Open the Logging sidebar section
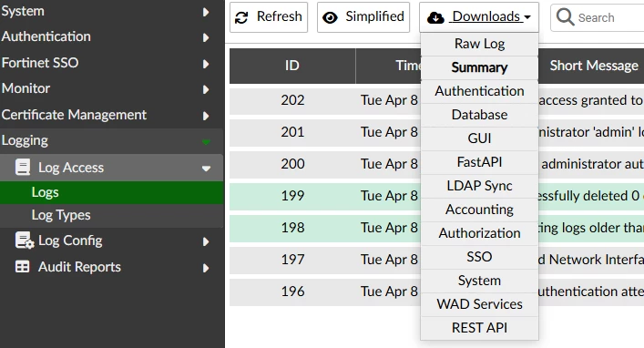 pyautogui.click(x=112, y=141)
